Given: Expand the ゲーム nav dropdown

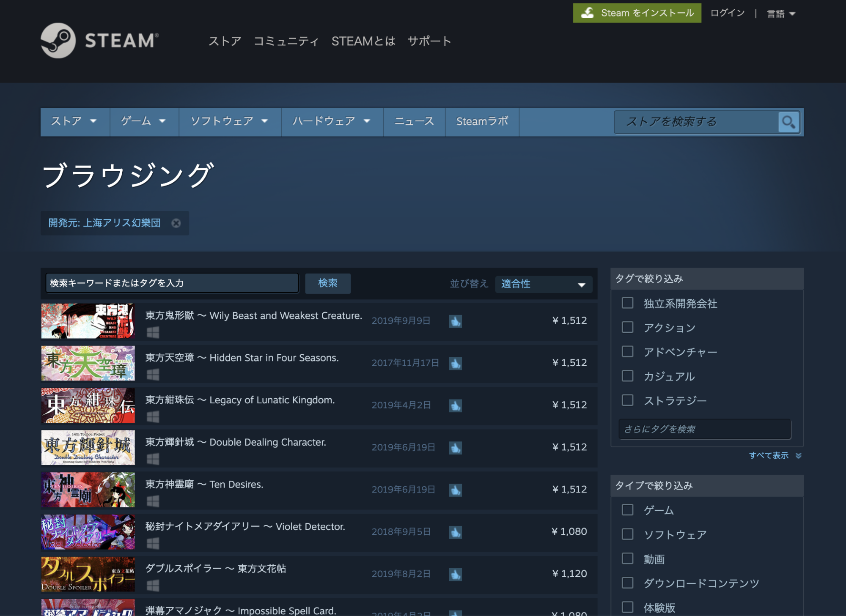Looking at the screenshot, I should click(144, 122).
